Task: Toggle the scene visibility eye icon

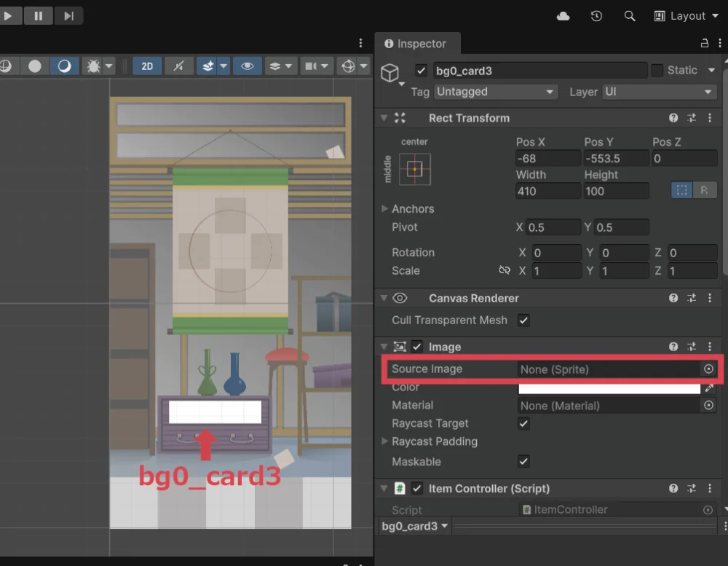Action: pyautogui.click(x=248, y=66)
